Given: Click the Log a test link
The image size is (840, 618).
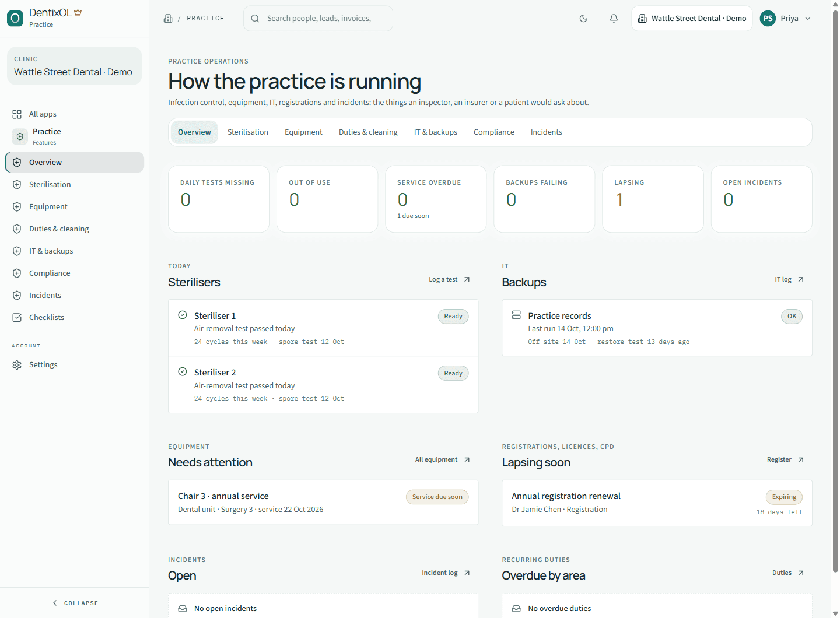Looking at the screenshot, I should pos(449,280).
